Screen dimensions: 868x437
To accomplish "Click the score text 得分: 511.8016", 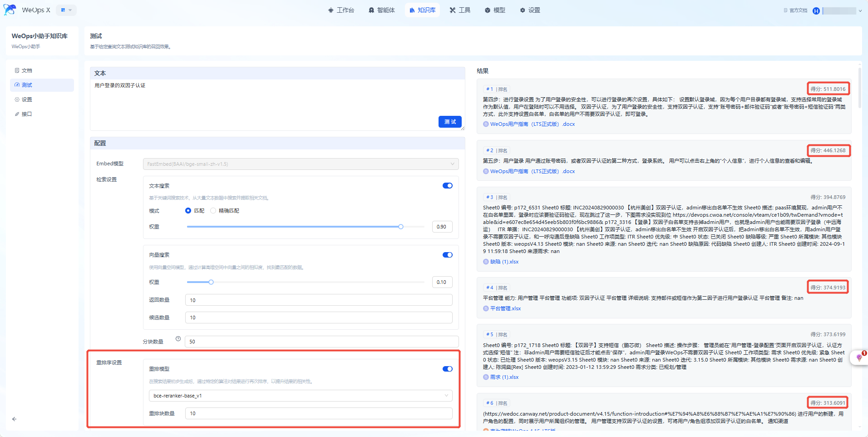I will point(828,89).
